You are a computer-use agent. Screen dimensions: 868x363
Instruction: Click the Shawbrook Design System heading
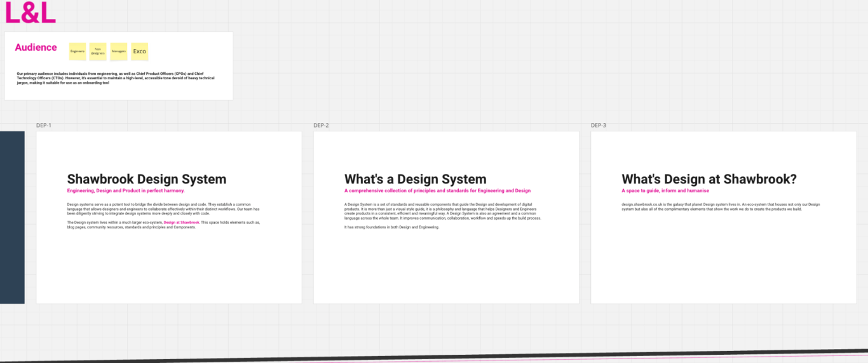click(x=146, y=180)
